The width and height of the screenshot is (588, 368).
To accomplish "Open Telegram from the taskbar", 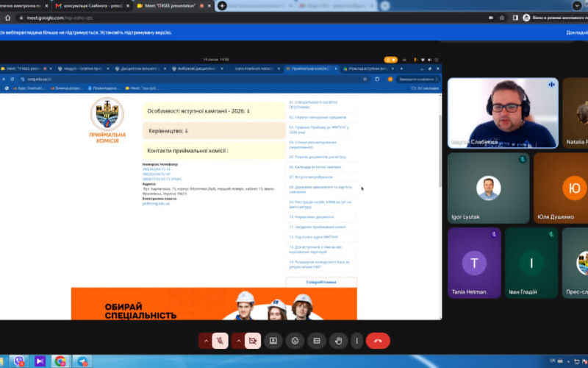I will pos(82,361).
